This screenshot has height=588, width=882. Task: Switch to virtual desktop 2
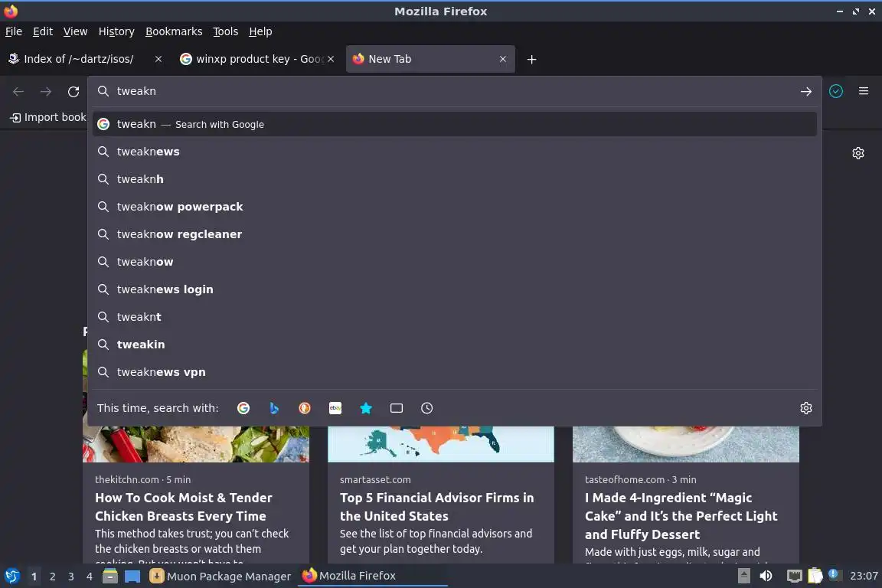click(x=52, y=577)
